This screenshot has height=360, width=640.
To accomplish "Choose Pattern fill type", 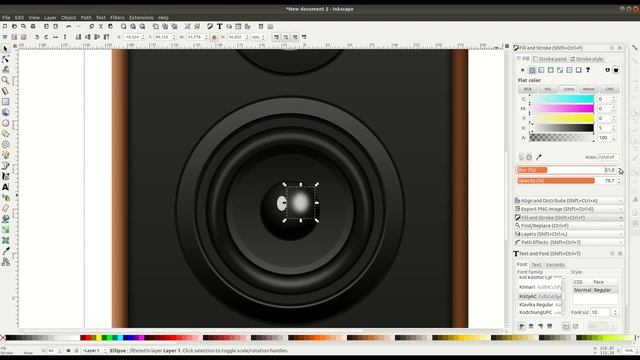I will point(569,70).
